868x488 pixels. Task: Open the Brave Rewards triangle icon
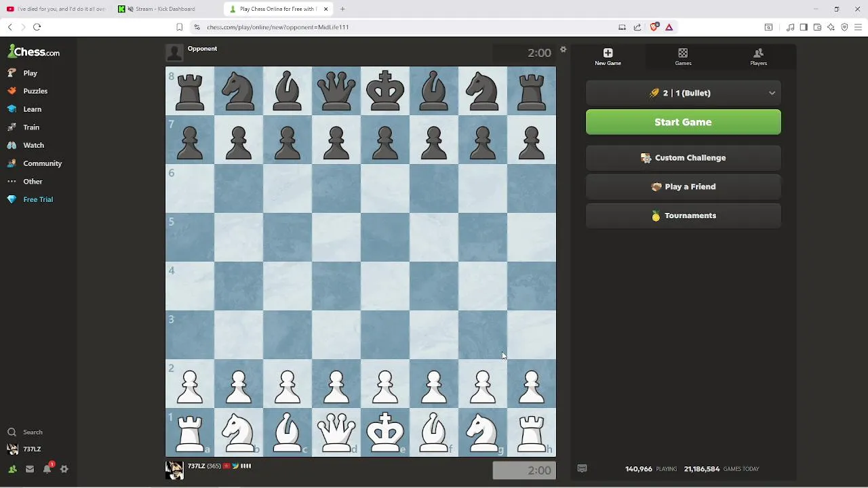tap(669, 27)
